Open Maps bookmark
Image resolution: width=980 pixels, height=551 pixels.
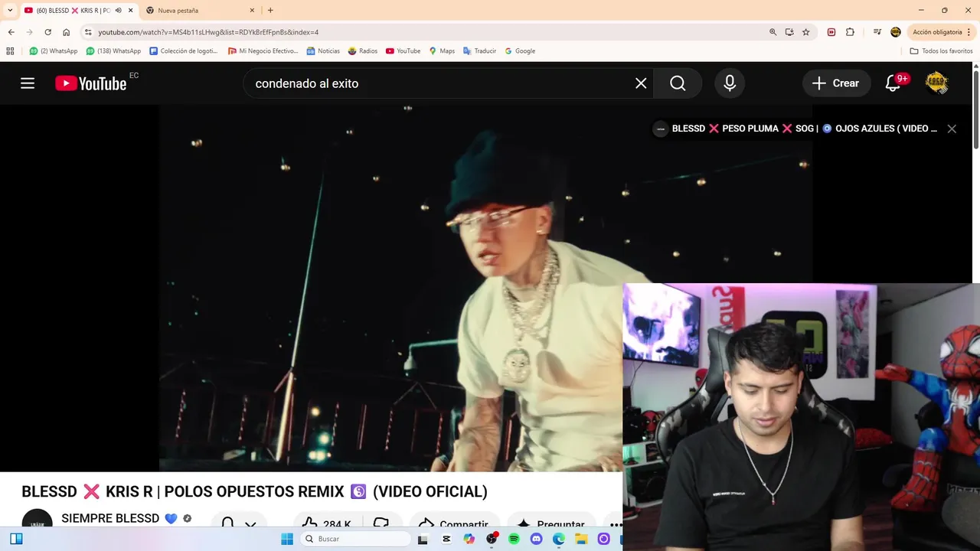(x=442, y=51)
